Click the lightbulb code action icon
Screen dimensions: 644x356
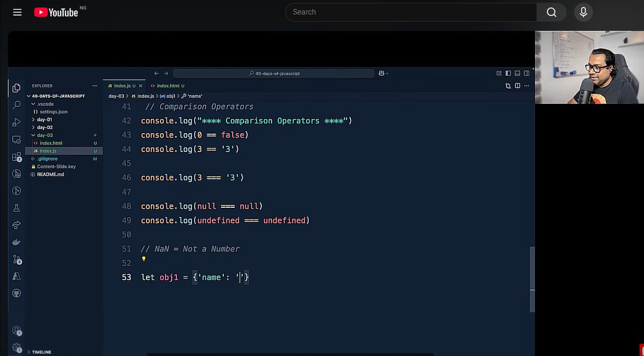coord(143,259)
